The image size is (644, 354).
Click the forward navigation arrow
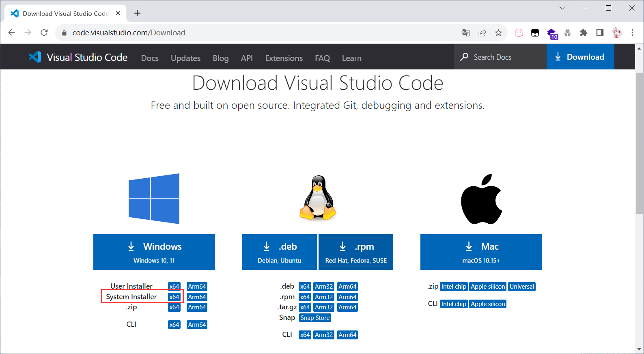click(x=28, y=32)
